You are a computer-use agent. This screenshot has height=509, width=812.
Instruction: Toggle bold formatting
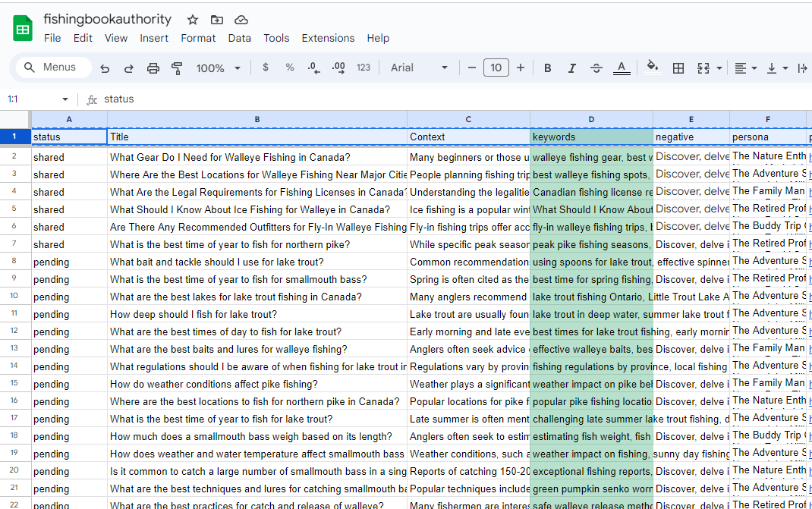click(x=547, y=68)
